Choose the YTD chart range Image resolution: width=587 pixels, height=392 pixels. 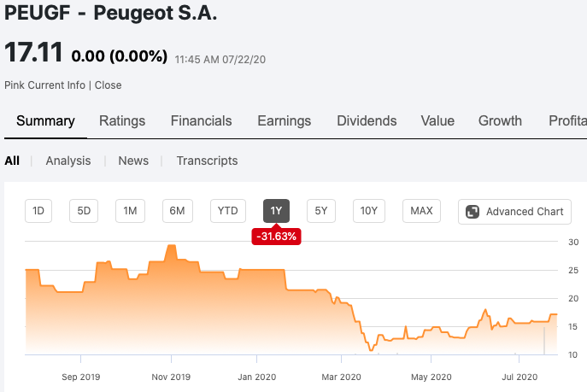[227, 211]
